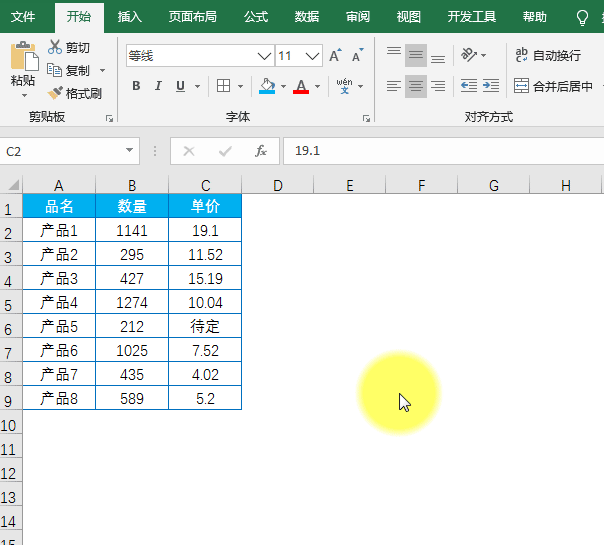
Task: Confirm formula entry with checkmark
Action: (x=225, y=151)
